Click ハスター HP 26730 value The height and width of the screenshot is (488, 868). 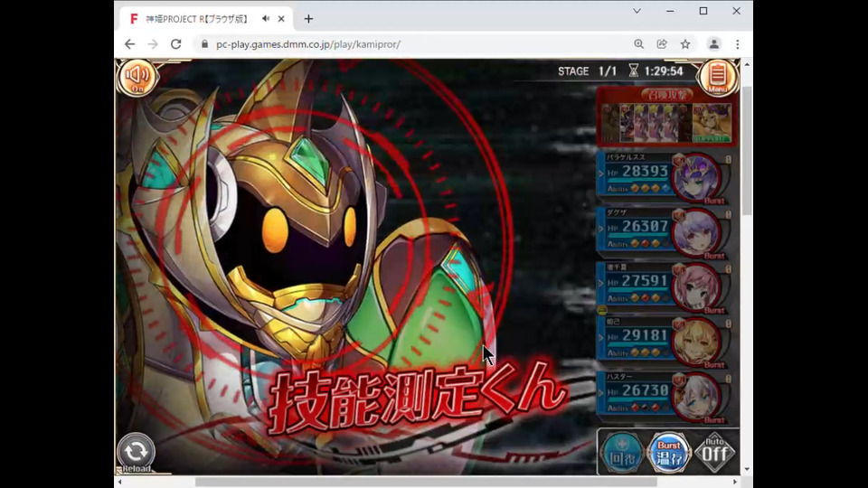click(645, 390)
